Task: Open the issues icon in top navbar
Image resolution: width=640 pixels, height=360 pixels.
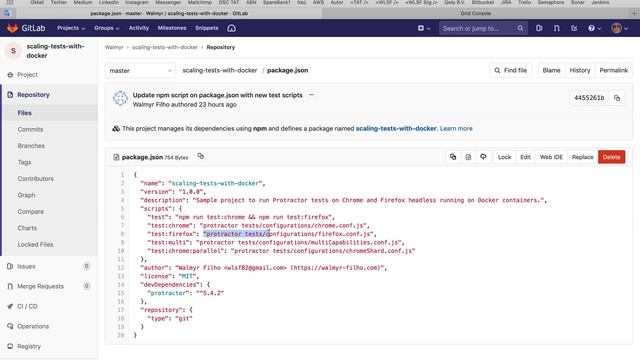Action: pyautogui.click(x=539, y=28)
